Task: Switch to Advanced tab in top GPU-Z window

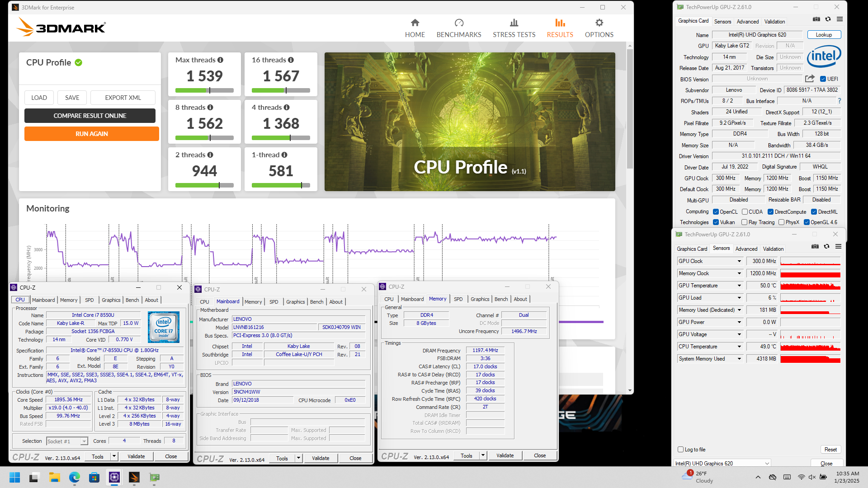Action: coord(747,22)
